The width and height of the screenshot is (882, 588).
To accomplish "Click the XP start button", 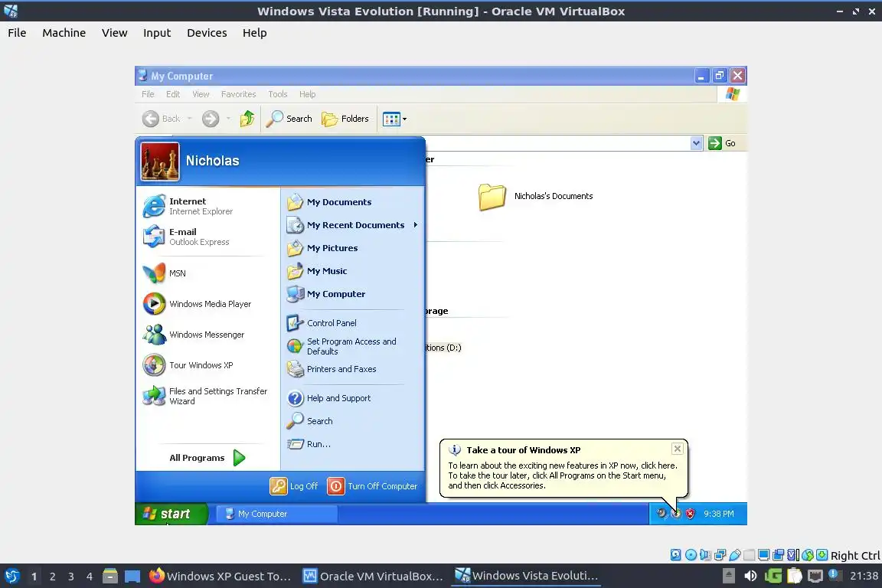I will (171, 514).
